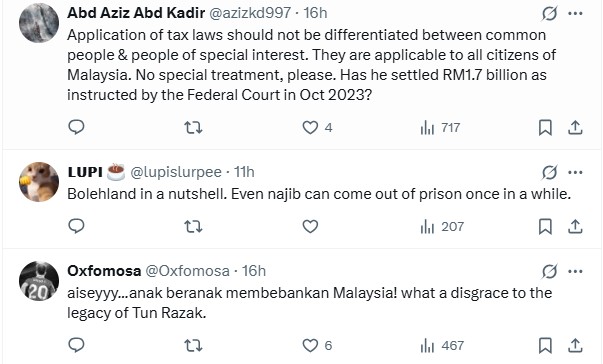The image size is (603, 364).
Task: Click Grok icon on Abd Aziz's tweet
Action: click(550, 14)
